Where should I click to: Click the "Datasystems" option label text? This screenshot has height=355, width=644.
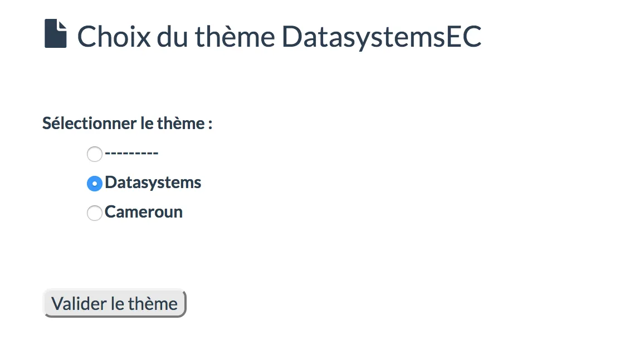153,183
